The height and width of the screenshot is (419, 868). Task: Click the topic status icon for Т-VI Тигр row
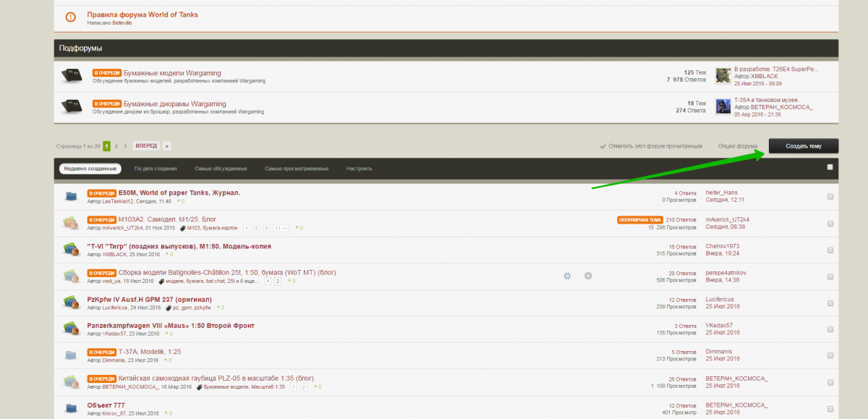coord(71,249)
